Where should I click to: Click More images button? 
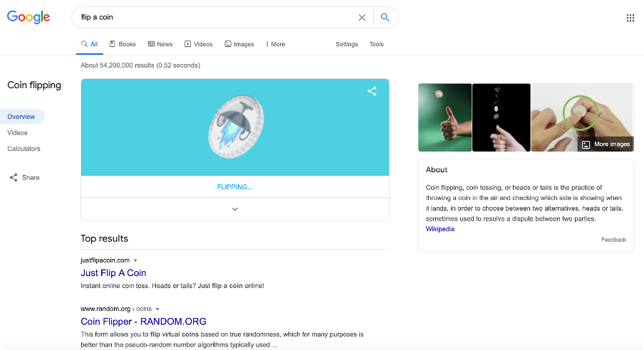pyautogui.click(x=606, y=144)
